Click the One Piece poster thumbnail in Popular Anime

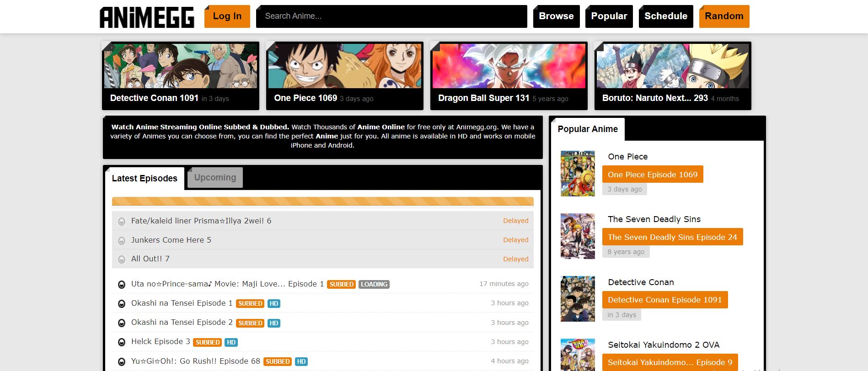point(578,174)
